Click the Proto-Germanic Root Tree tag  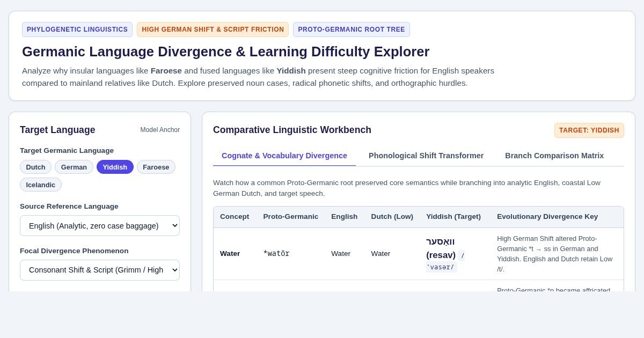pyautogui.click(x=352, y=30)
